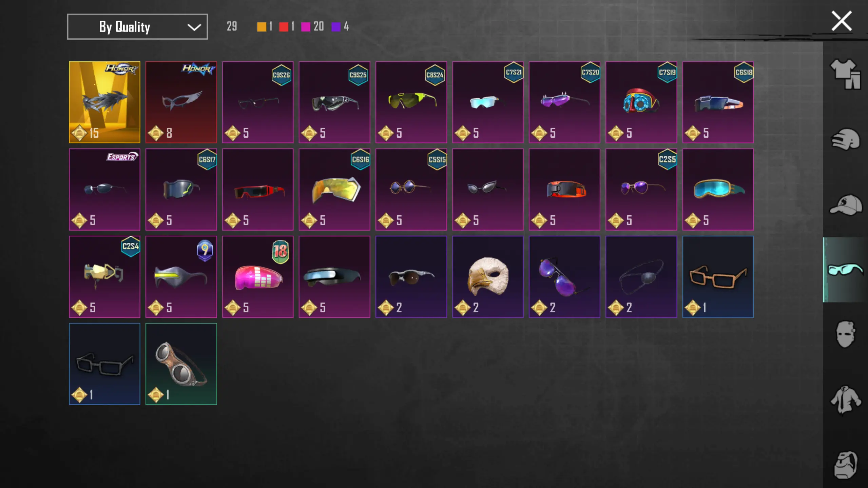Open the outfit shirt and pants category

[x=845, y=74]
